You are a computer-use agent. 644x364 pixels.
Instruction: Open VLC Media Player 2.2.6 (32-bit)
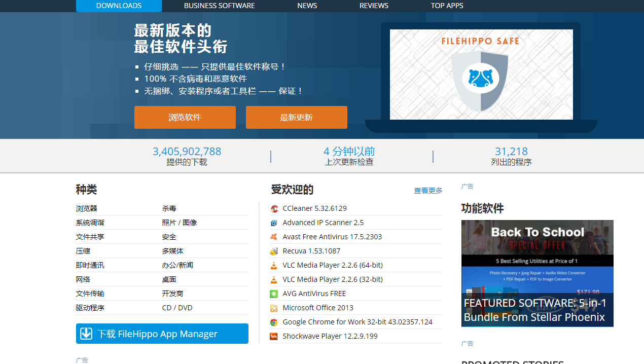coord(333,279)
